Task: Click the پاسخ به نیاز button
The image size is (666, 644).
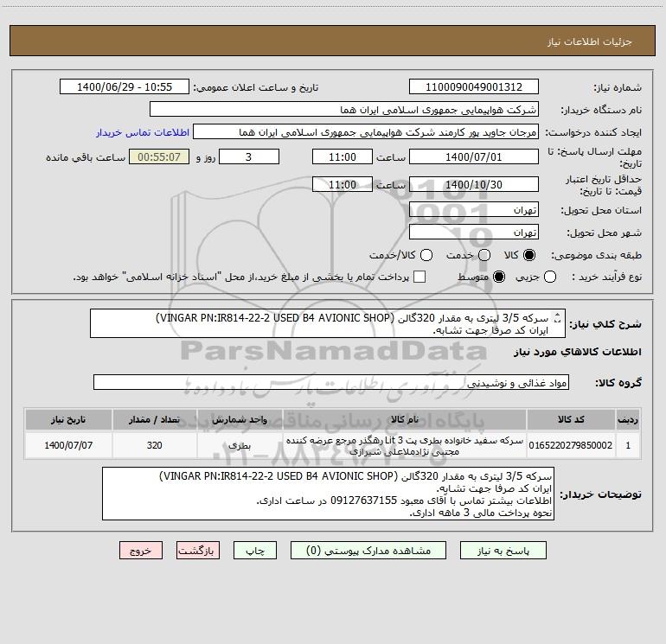Action: click(503, 551)
